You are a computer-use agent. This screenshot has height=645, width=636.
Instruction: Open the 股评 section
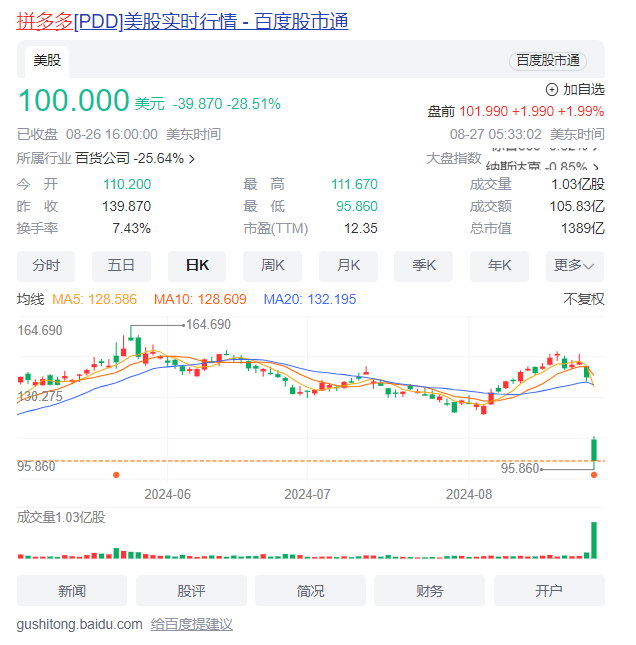[x=191, y=591]
